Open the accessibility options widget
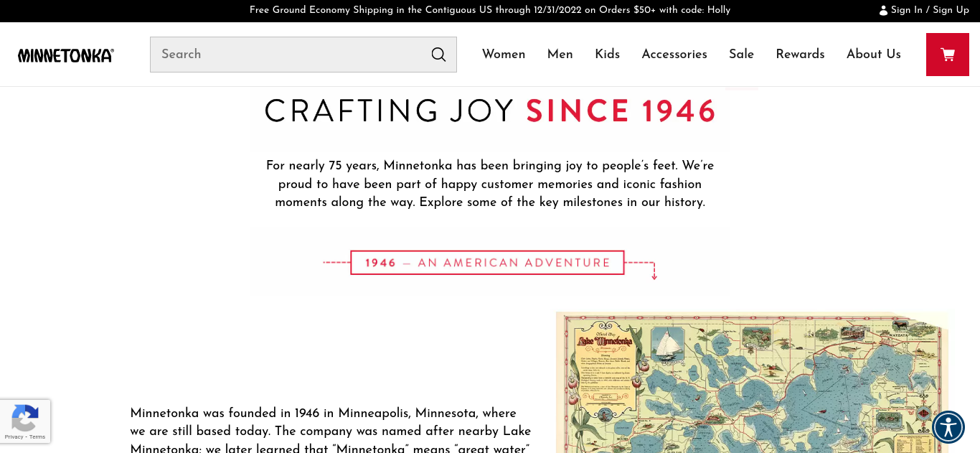This screenshot has width=980, height=453. point(948,427)
